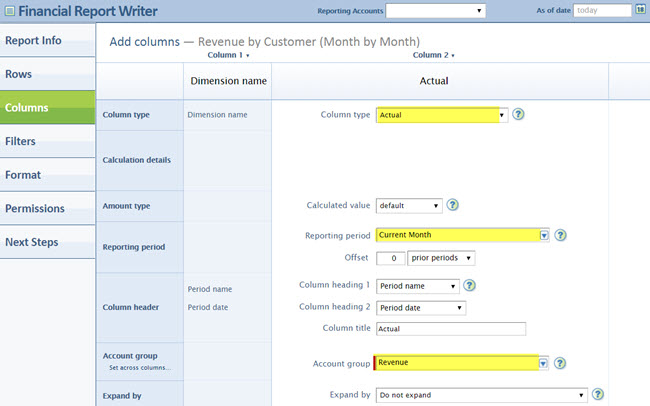Click help icon next to Column type
Image resolution: width=650 pixels, height=406 pixels.
[x=518, y=115]
